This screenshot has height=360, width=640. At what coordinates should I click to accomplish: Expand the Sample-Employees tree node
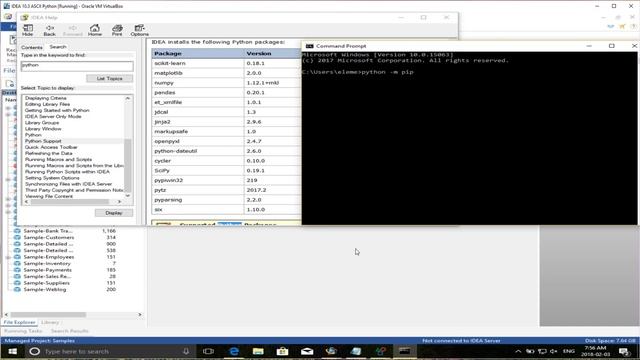pos(8,258)
